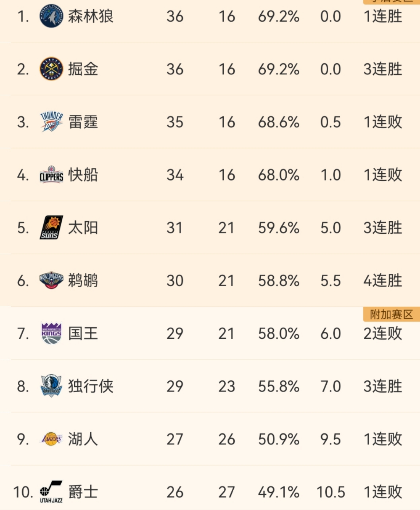This screenshot has height=510, width=420.
Task: Click the 附加赛区 label badge
Action: 391,314
